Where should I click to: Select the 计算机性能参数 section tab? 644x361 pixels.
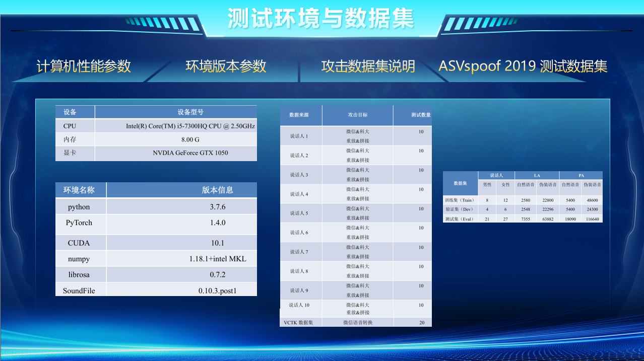click(84, 66)
